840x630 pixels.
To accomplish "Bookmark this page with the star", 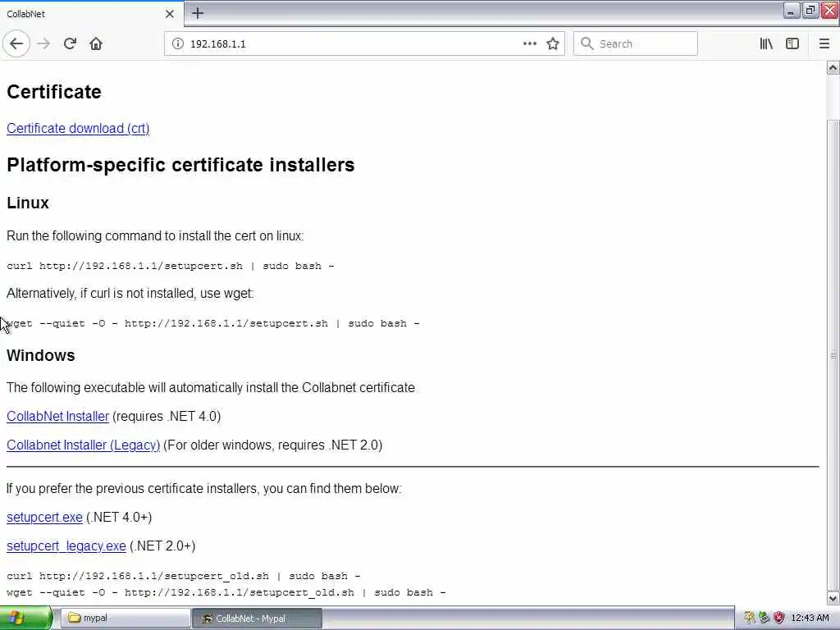I will coord(553,44).
